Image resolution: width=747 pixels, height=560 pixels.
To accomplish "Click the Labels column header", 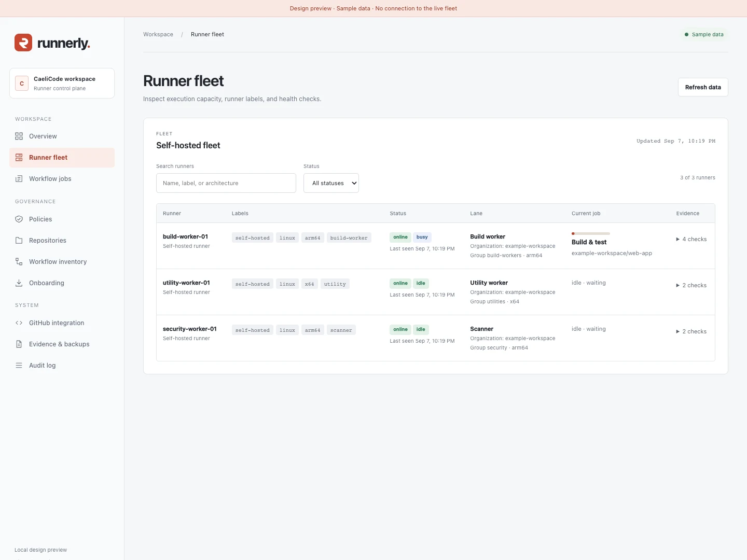I will pos(240,213).
